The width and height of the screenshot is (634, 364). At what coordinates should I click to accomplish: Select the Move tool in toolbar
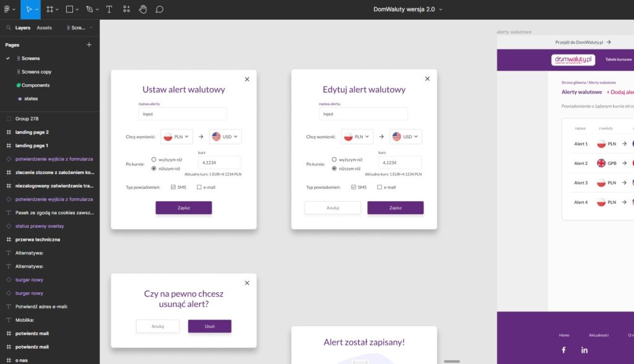(x=27, y=9)
